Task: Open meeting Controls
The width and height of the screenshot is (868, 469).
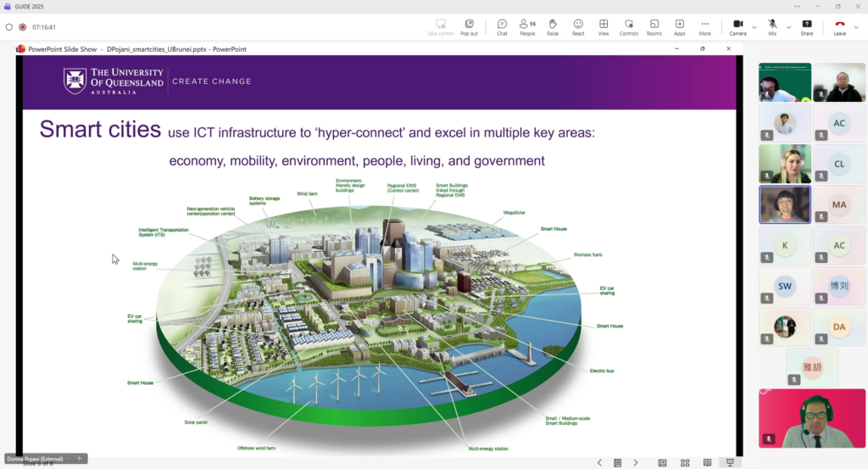Action: coord(628,27)
